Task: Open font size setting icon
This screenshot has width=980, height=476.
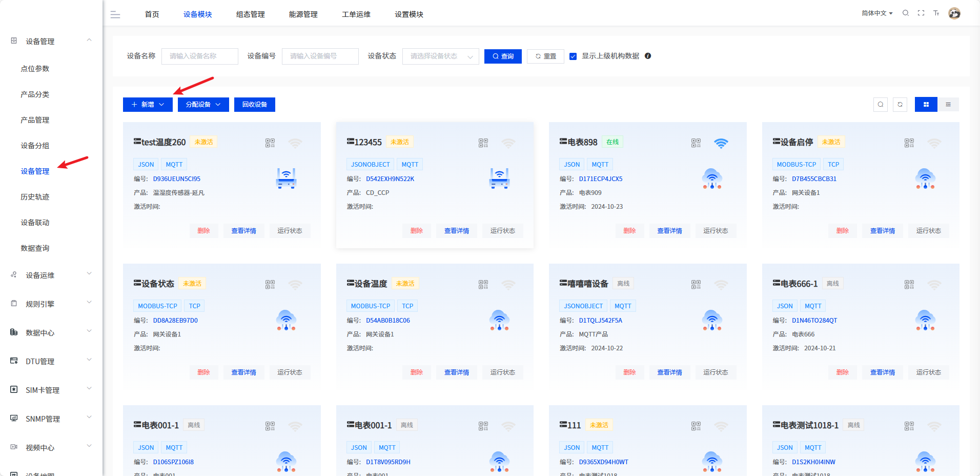Action: pyautogui.click(x=936, y=13)
